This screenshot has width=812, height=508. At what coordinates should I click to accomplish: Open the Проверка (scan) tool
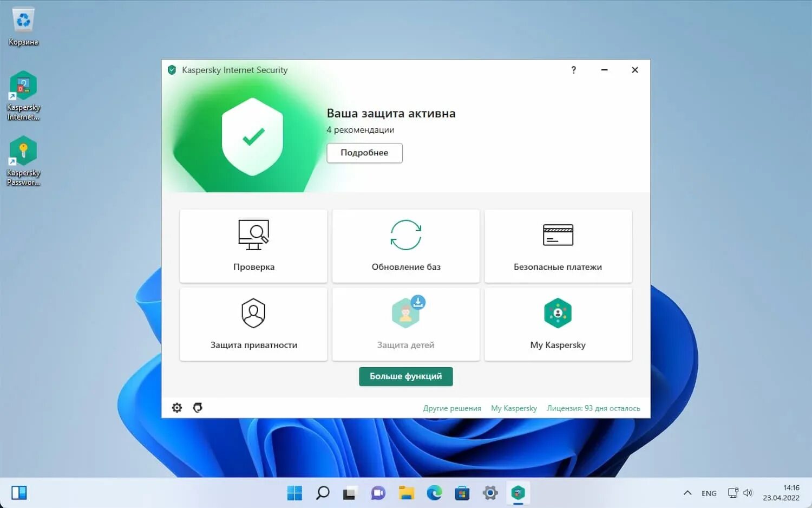(253, 246)
